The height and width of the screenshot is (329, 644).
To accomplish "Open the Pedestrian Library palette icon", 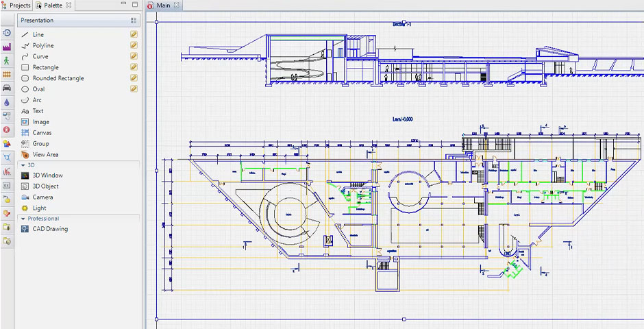I will point(7,61).
